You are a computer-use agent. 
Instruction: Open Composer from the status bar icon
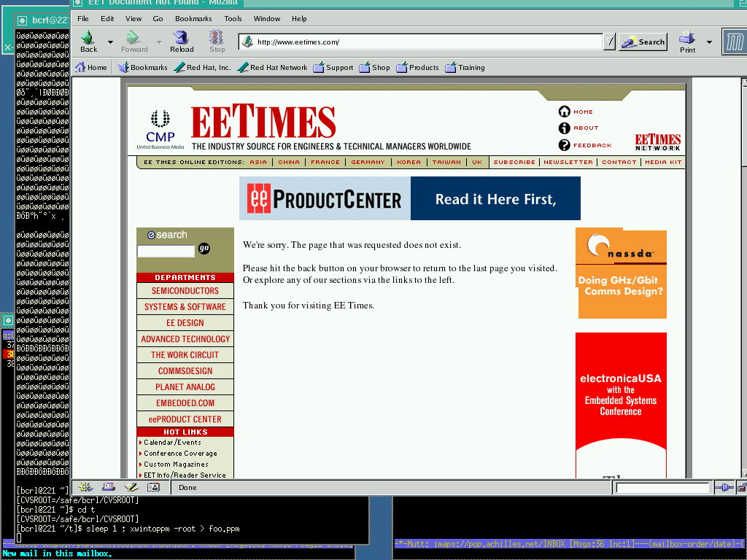coord(131,487)
